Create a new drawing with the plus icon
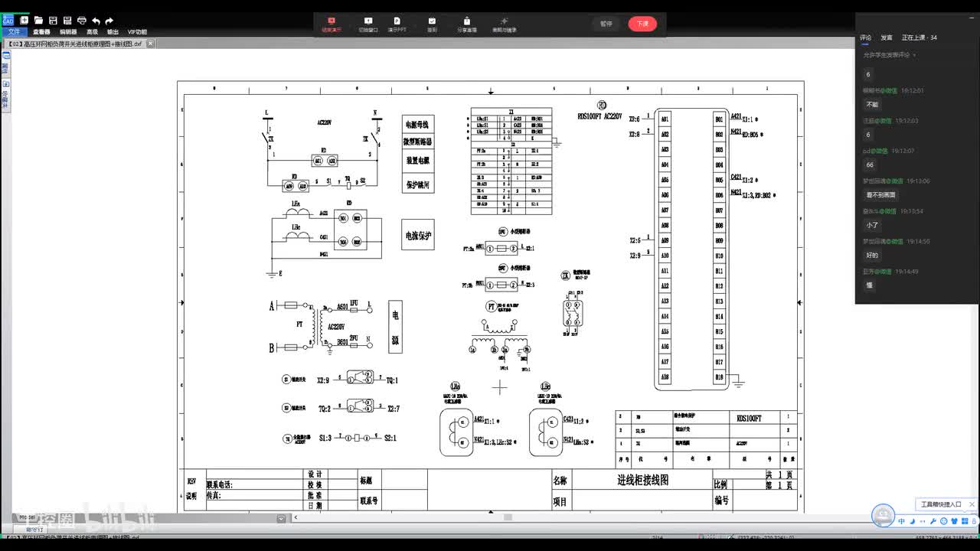Image resolution: width=980 pixels, height=551 pixels. click(x=24, y=21)
